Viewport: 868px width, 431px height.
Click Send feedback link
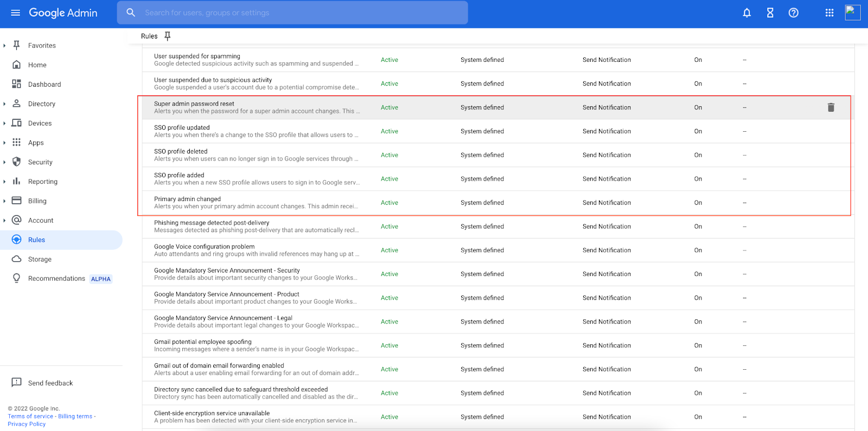tap(50, 383)
